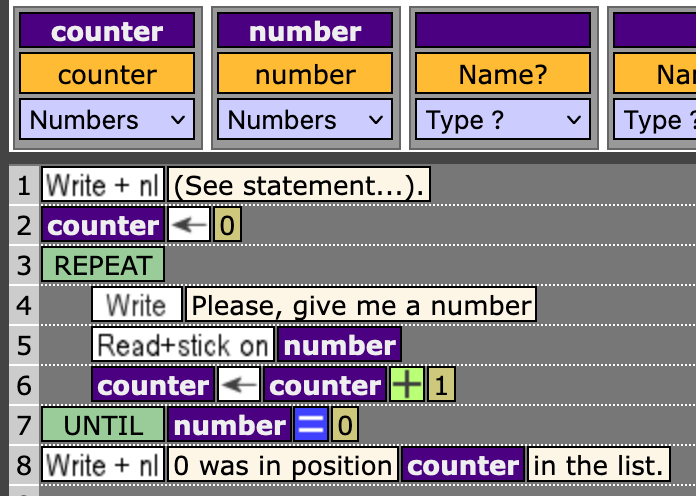Click the orange number name field
696x496 pixels.
click(305, 75)
